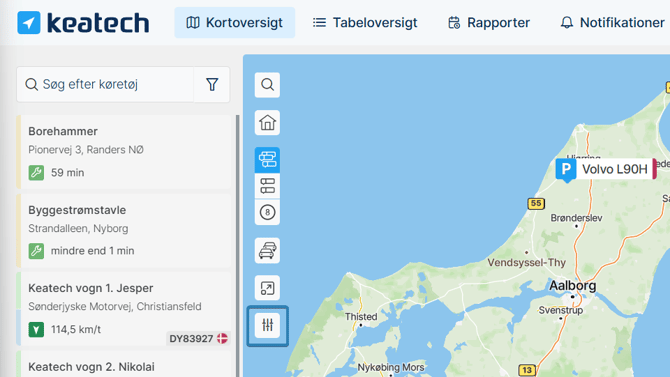Click the Aalborg map label

[573, 286]
